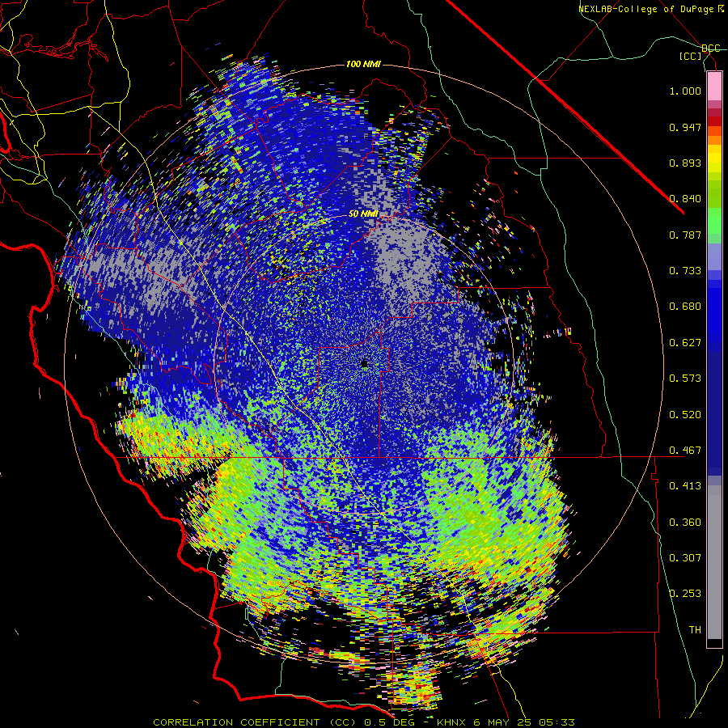The height and width of the screenshot is (728, 728).
Task: Select the 0.893 legend value
Action: click(x=685, y=163)
